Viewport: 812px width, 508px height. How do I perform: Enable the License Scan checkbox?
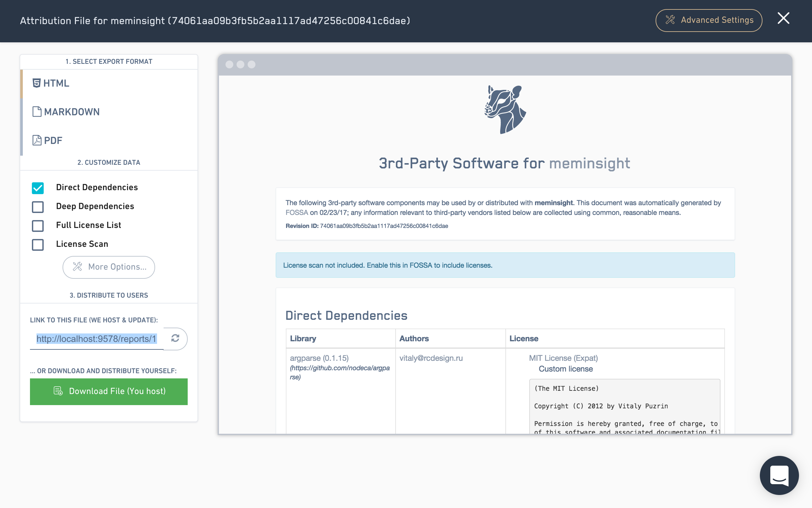[x=38, y=244]
